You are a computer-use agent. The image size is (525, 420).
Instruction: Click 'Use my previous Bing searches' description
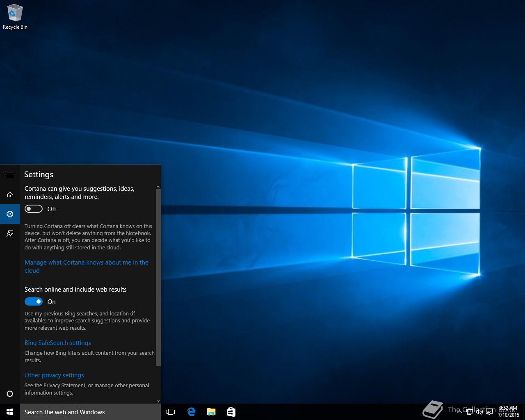[x=87, y=321]
